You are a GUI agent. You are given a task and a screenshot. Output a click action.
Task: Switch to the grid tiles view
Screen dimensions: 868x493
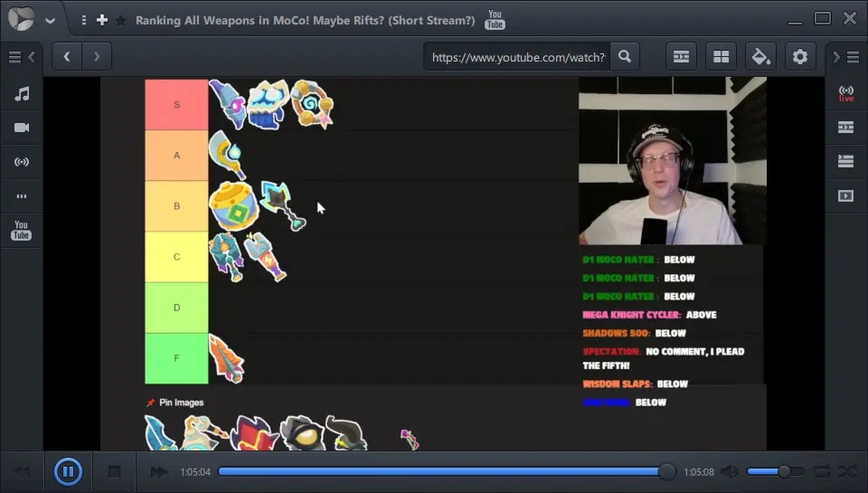coord(721,56)
